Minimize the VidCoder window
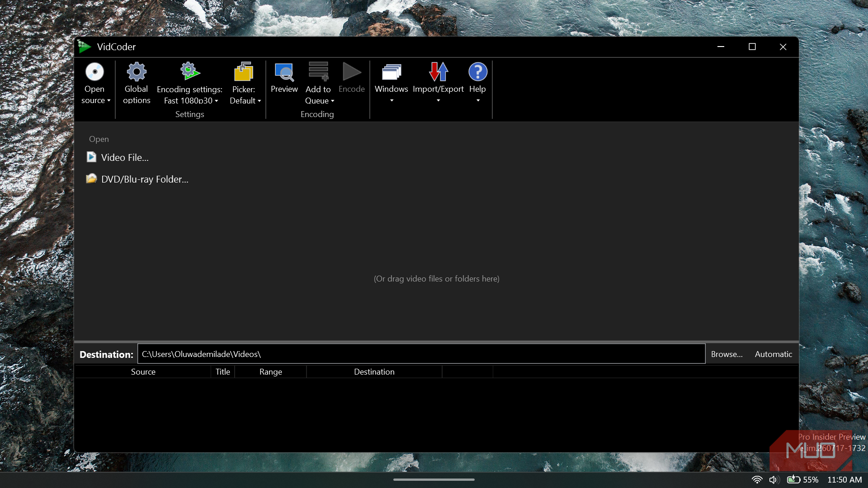The height and width of the screenshot is (488, 868). (721, 47)
